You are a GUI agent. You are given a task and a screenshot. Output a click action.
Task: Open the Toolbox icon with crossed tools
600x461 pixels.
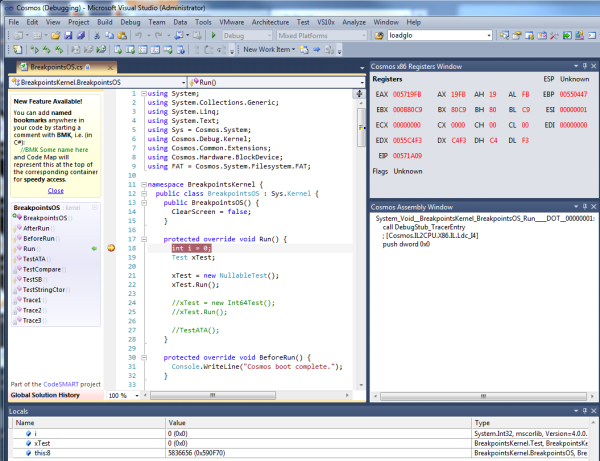554,36
